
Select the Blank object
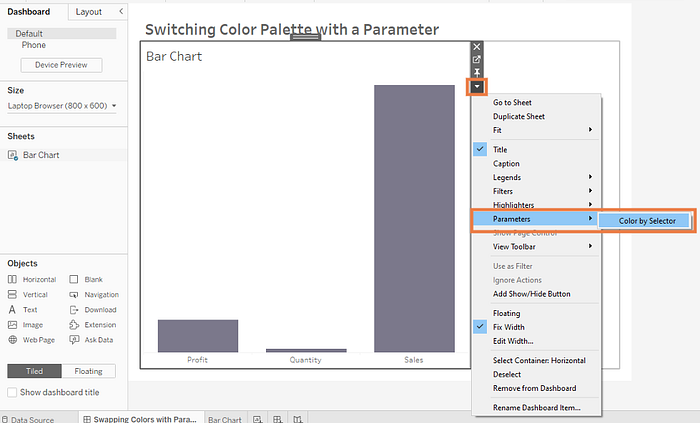click(x=86, y=279)
